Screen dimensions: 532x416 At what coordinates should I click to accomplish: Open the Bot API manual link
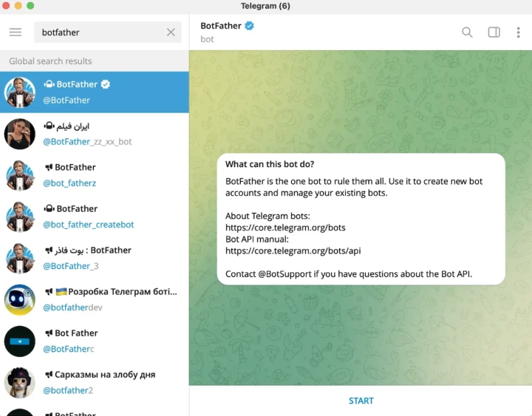293,251
